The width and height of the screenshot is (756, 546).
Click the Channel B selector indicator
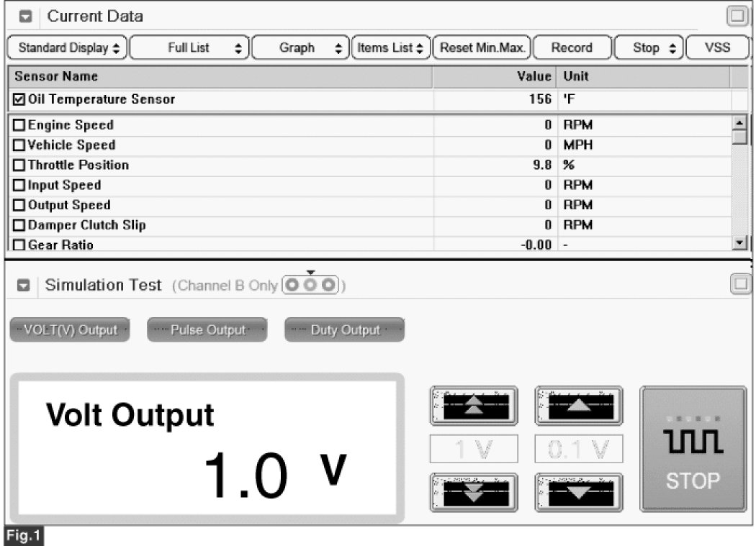click(311, 285)
